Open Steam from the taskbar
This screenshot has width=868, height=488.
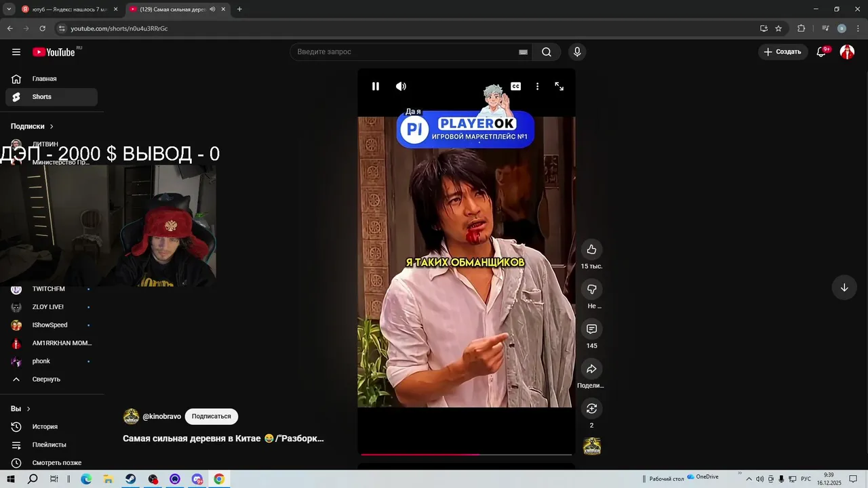pyautogui.click(x=130, y=479)
